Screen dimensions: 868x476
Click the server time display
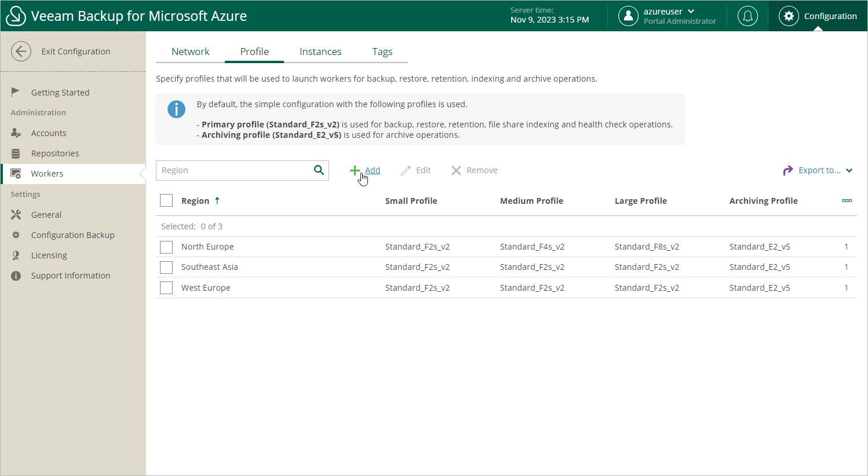click(549, 16)
